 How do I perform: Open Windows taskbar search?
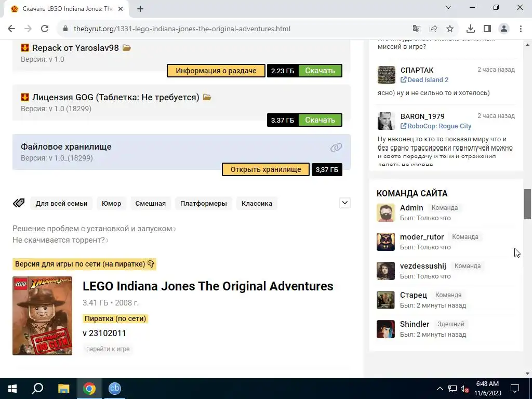[x=37, y=389]
